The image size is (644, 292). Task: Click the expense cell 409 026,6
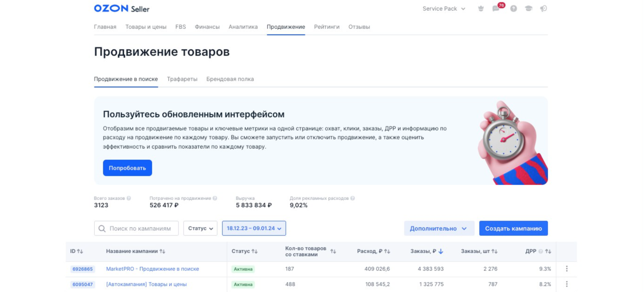pyautogui.click(x=377, y=269)
